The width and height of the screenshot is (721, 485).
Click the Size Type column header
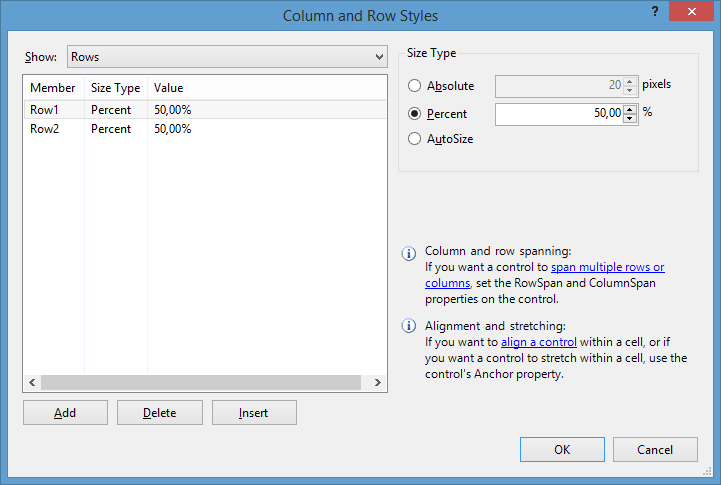point(115,88)
